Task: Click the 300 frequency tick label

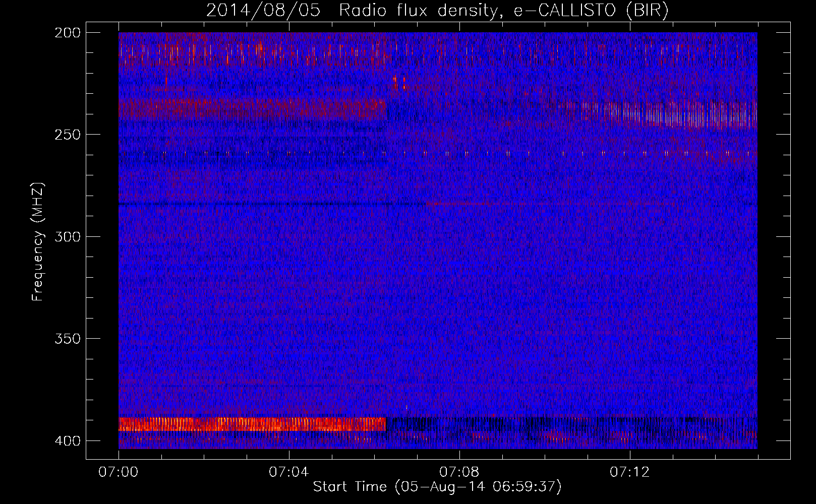Action: [x=67, y=237]
